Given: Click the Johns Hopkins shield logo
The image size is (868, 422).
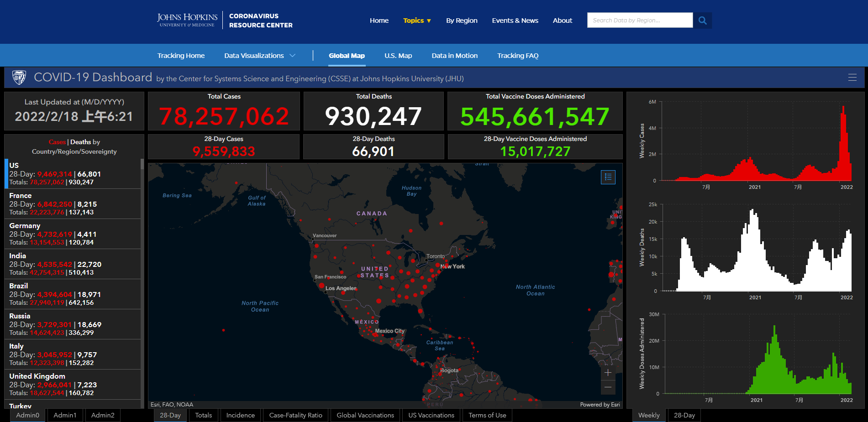Looking at the screenshot, I should click(19, 78).
